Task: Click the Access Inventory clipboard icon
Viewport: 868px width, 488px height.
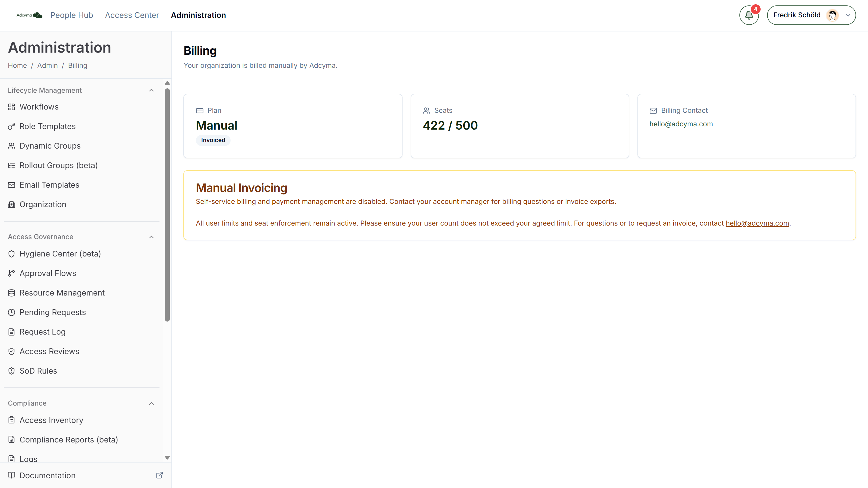Action: (11, 420)
